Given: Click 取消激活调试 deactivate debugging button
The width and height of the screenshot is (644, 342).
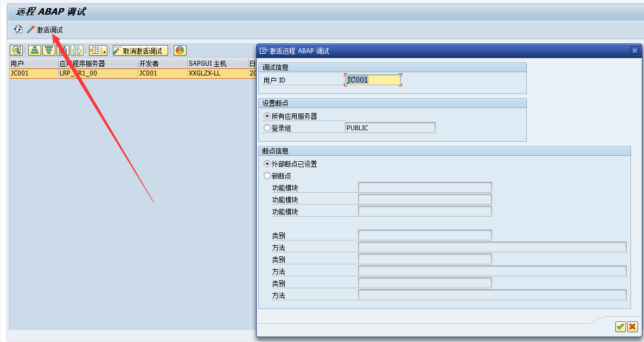Looking at the screenshot, I should [140, 51].
